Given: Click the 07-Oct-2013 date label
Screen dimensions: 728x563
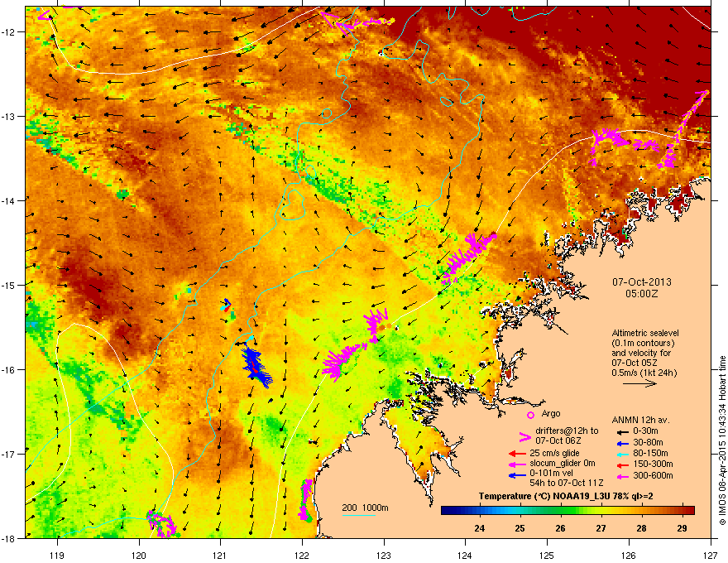Looking at the screenshot, I should 642,282.
